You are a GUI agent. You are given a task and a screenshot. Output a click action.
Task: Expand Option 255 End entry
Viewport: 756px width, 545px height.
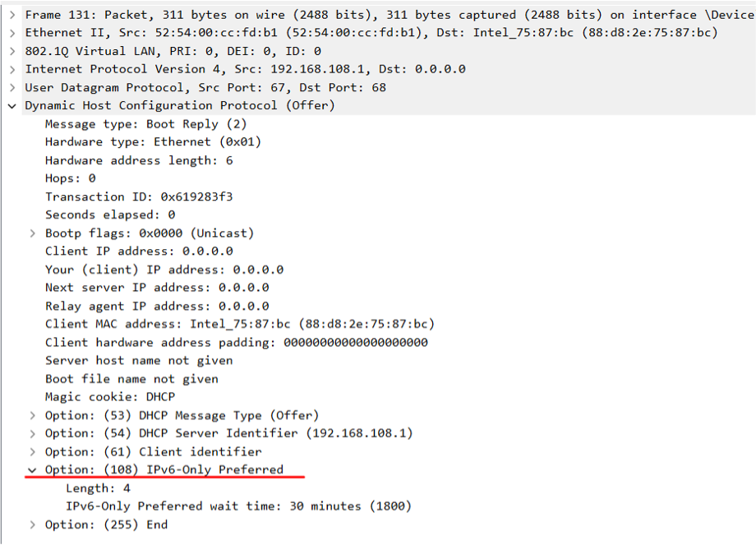click(x=32, y=524)
